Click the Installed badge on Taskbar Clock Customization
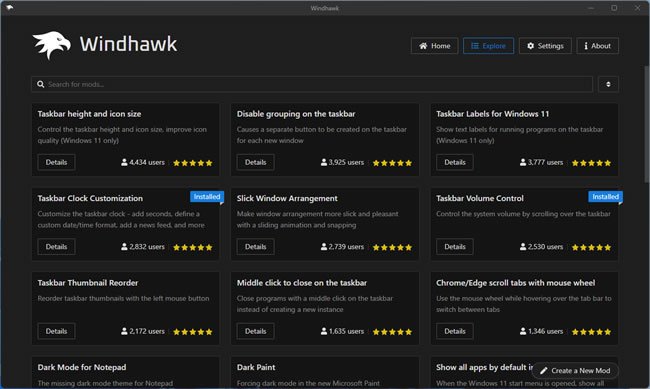Viewport: 650px width, 389px height. [207, 197]
